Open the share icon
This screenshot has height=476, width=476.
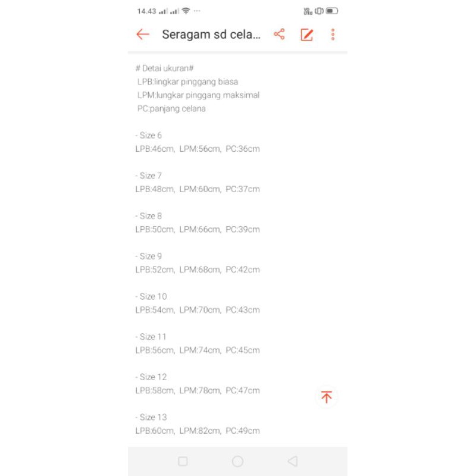coord(279,35)
